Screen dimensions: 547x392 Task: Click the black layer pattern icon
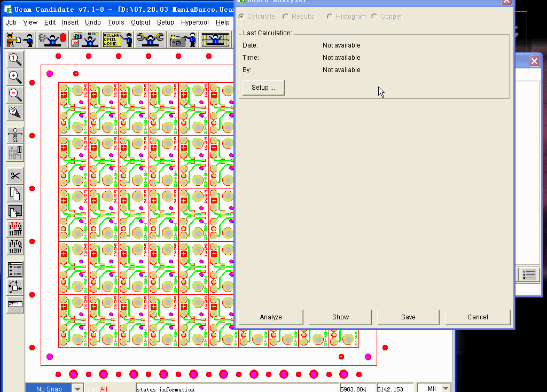15,247
